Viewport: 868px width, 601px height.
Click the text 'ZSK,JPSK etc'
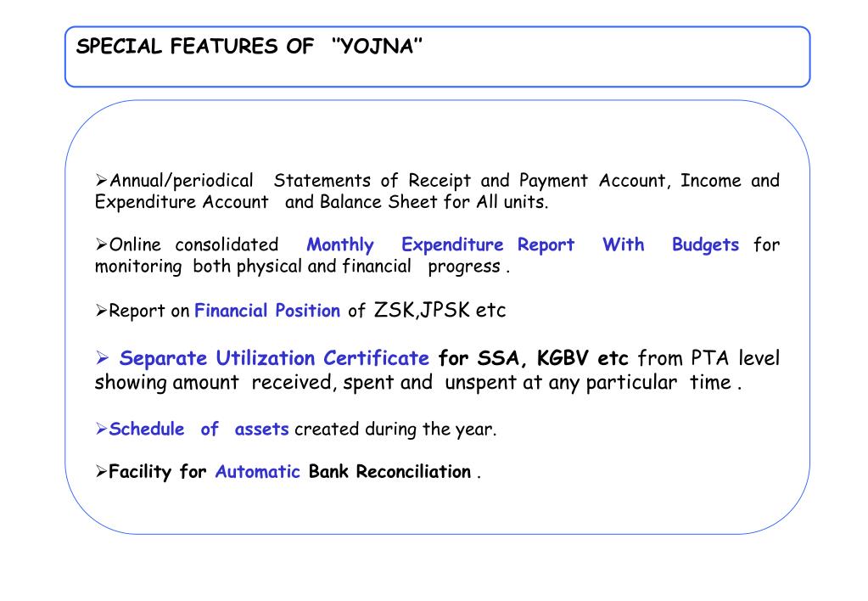(440, 310)
